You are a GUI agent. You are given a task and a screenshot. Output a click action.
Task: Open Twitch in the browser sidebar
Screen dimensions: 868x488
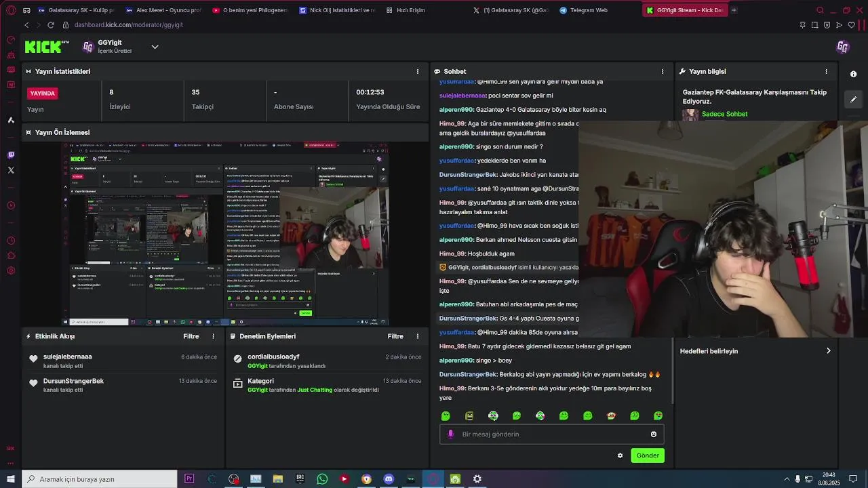tap(11, 155)
